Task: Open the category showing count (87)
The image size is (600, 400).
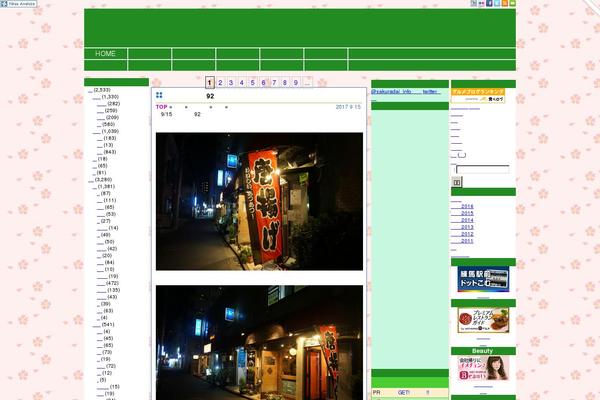Action: click(104, 194)
